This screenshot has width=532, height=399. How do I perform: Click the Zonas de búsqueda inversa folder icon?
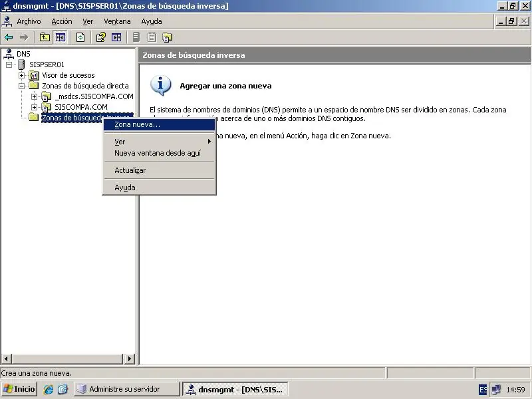click(x=34, y=118)
